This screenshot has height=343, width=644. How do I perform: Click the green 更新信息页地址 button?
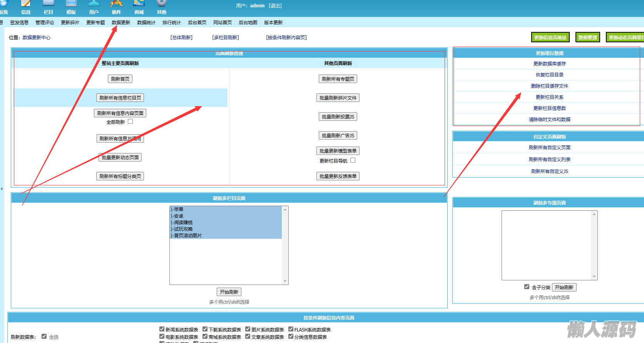coord(550,37)
